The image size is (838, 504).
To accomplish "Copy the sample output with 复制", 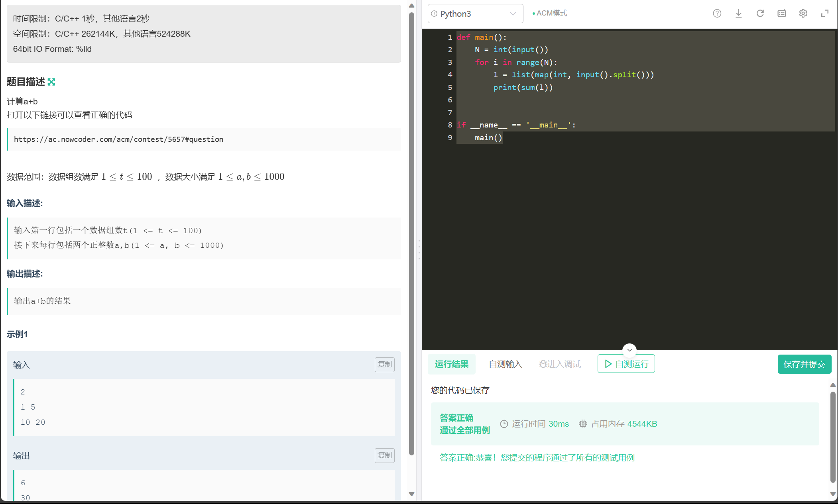I will 384,455.
